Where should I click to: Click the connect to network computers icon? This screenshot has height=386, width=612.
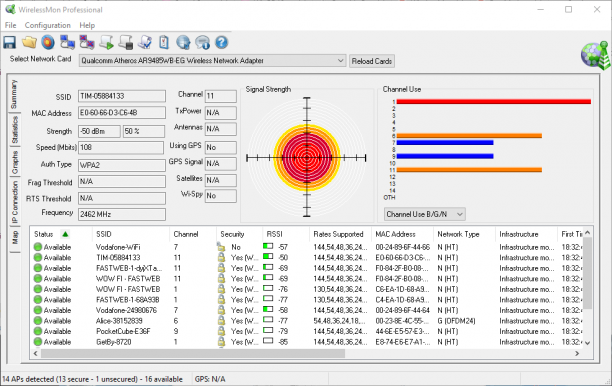[68, 42]
